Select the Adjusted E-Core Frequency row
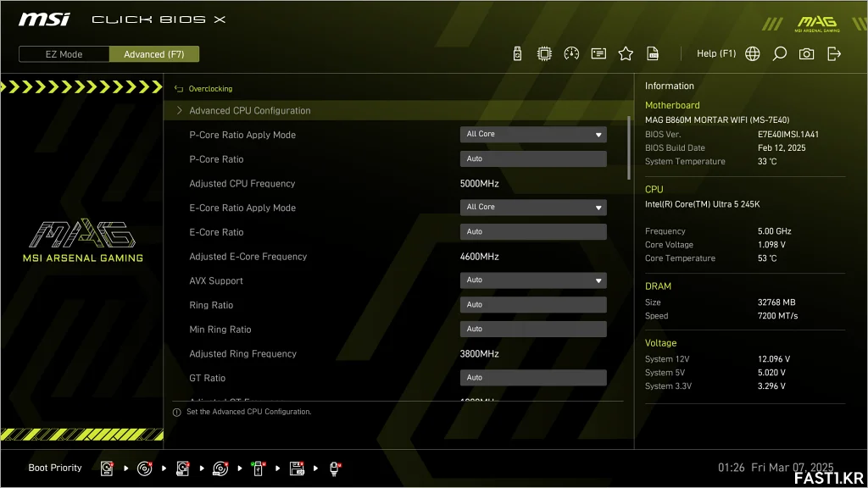Viewport: 868px width, 488px height. [398, 257]
